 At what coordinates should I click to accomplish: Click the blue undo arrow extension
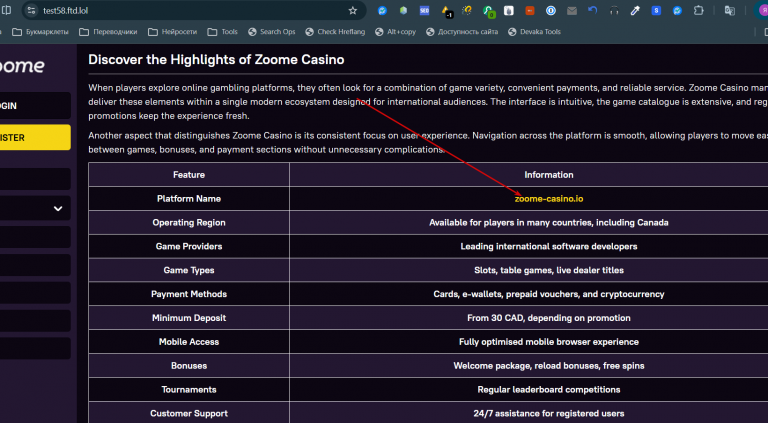pos(593,10)
